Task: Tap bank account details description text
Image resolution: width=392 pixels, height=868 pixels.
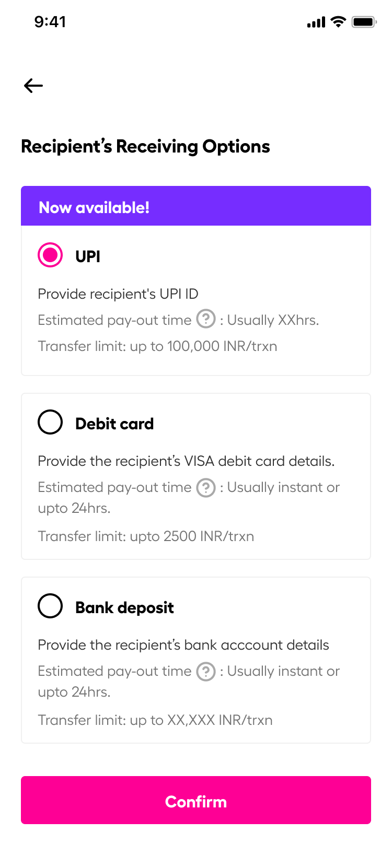Action: 183,645
